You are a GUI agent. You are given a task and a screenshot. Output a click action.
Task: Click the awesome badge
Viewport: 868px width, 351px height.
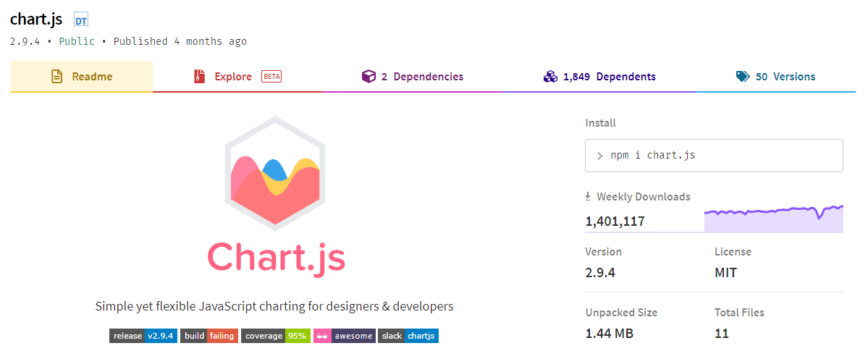point(344,336)
